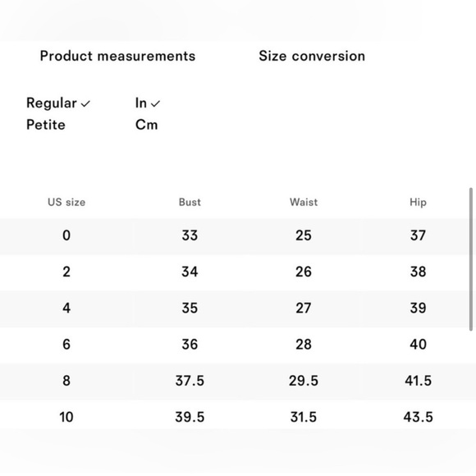
Task: Select the US size 2 row
Action: [235, 272]
